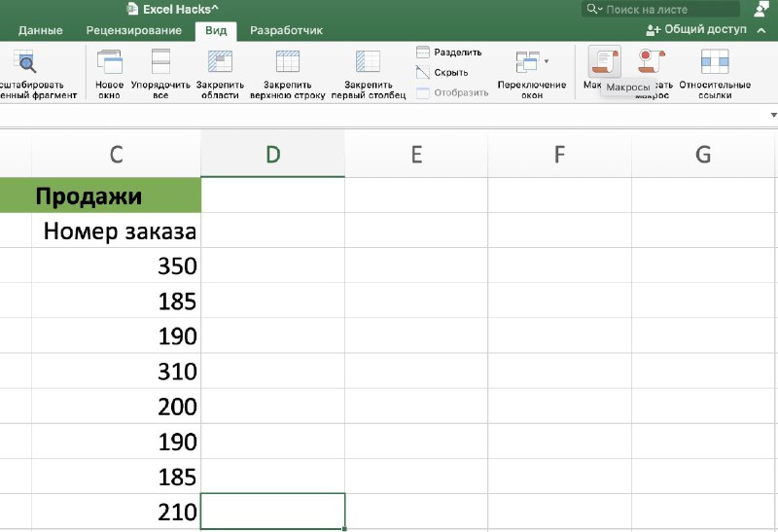The height and width of the screenshot is (532, 778).
Task: Arrange all windows via Упорядочить все
Action: 160,74
